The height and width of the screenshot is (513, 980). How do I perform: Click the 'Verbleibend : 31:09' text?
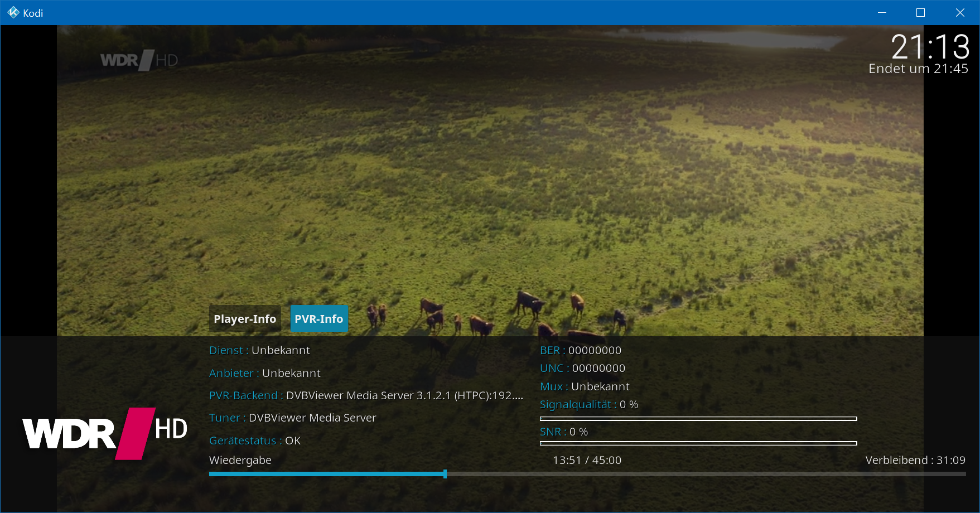[x=915, y=460]
